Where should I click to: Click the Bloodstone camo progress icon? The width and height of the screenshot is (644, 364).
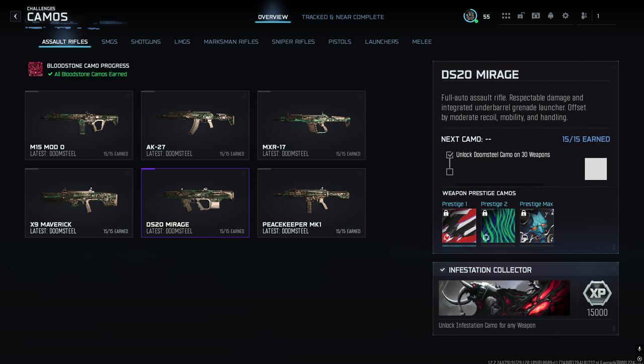click(x=35, y=69)
